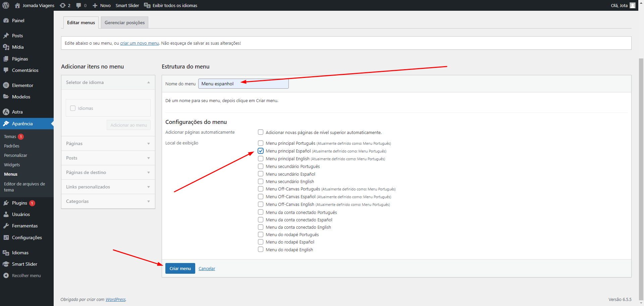Viewport: 644px width, 306px height.
Task: Click the Cancelar link
Action: pyautogui.click(x=207, y=268)
